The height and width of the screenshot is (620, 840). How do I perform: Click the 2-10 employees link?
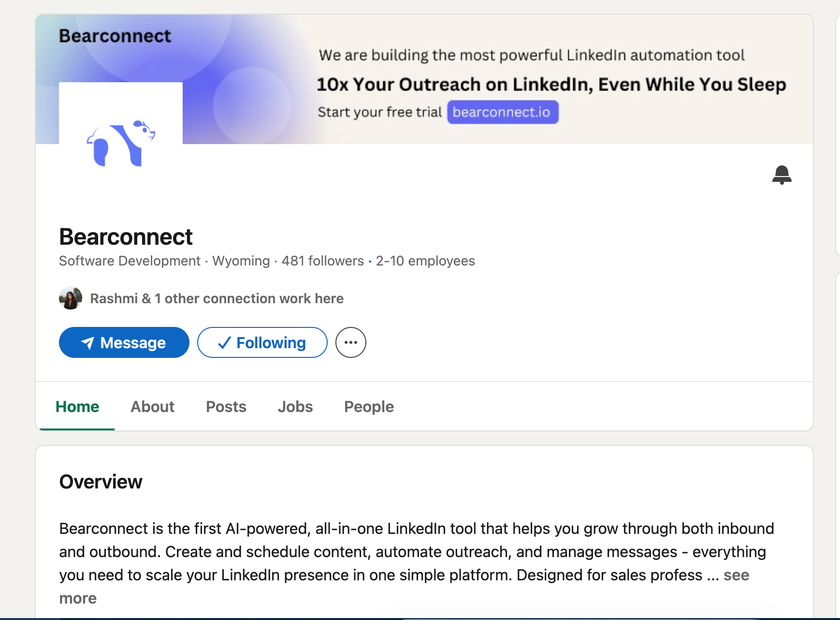425,261
